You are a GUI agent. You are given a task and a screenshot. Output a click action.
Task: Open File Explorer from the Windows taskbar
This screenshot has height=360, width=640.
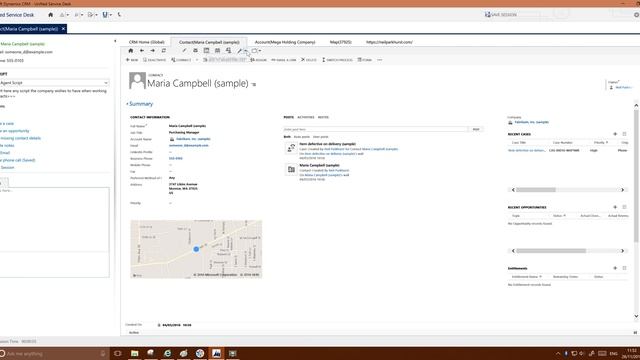pyautogui.click(x=134, y=353)
